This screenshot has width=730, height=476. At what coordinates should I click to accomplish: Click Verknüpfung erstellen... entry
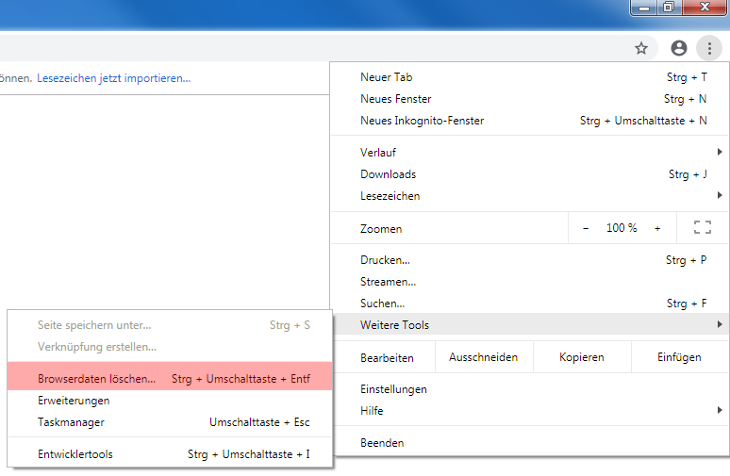[x=170, y=347]
